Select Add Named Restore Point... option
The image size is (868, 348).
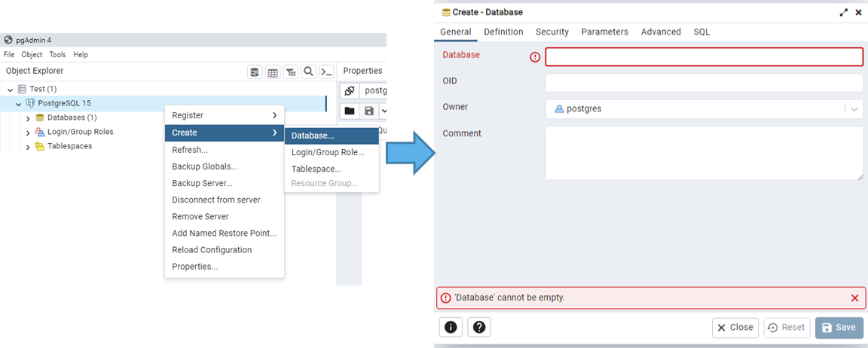pyautogui.click(x=225, y=233)
